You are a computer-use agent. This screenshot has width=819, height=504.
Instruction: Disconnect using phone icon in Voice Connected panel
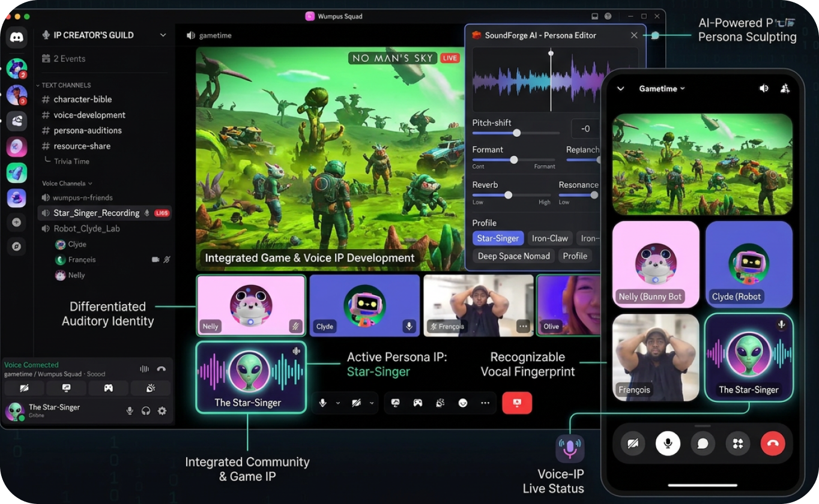(161, 369)
